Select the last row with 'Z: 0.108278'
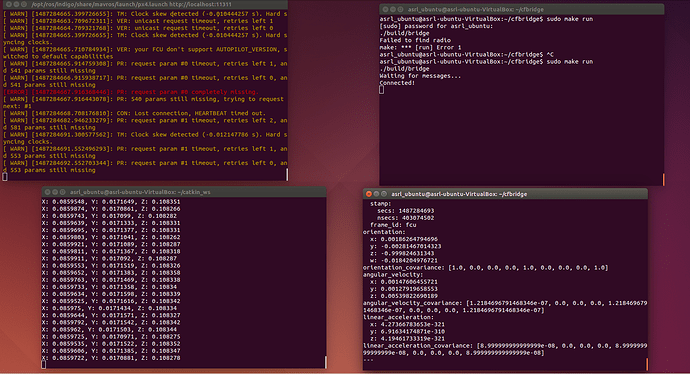 tap(111, 358)
